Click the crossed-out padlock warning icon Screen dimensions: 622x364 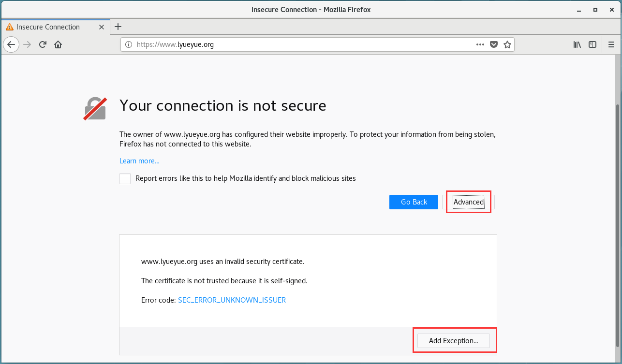tap(95, 109)
